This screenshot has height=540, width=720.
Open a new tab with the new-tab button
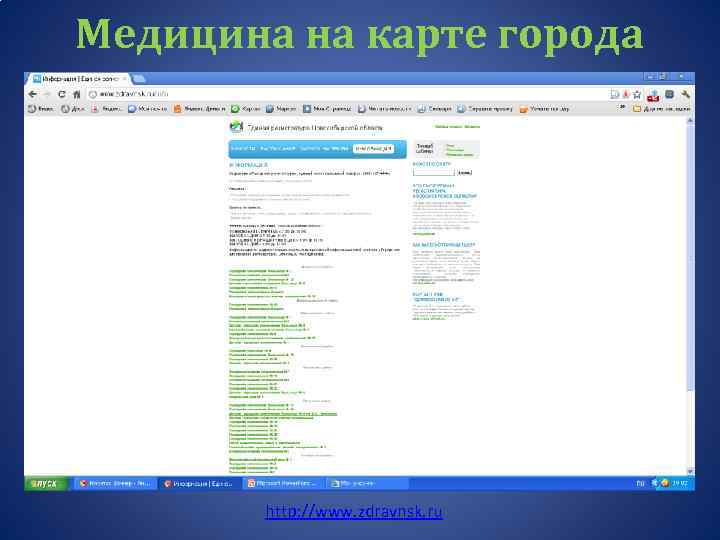coord(139,79)
